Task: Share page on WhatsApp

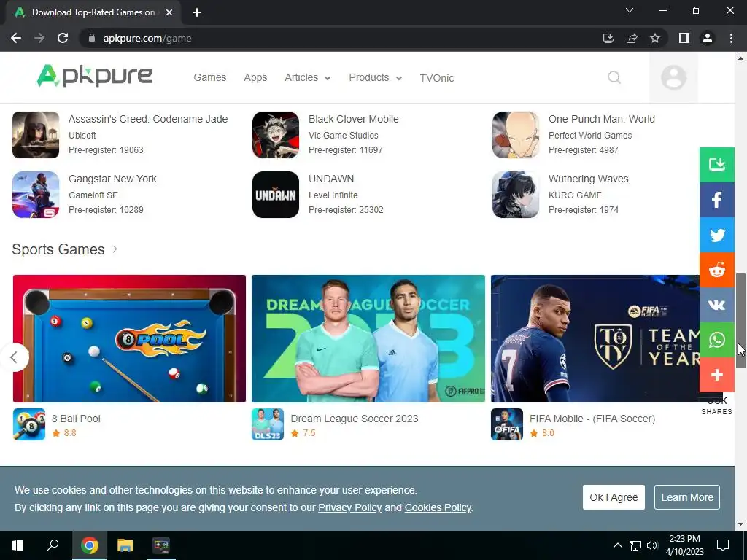Action: point(716,340)
